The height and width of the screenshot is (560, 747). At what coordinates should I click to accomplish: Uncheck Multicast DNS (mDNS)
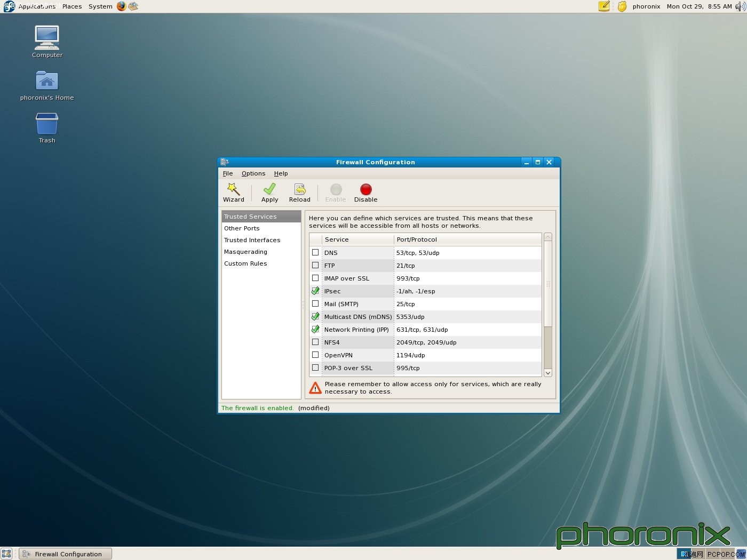point(315,316)
